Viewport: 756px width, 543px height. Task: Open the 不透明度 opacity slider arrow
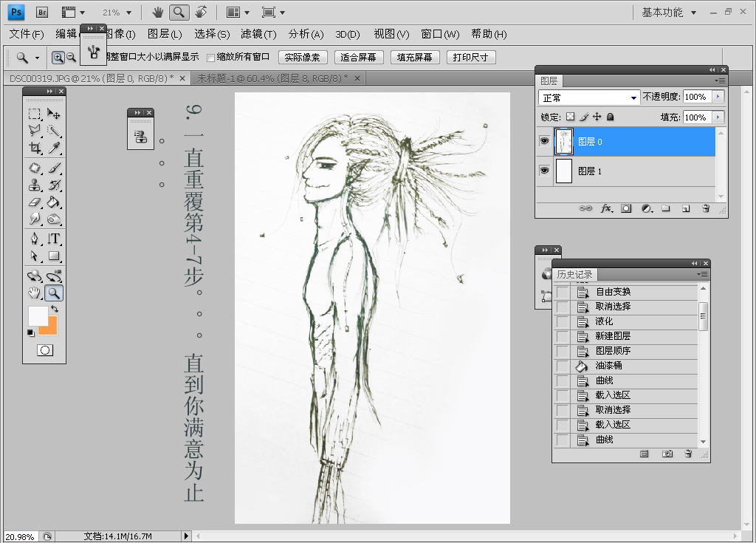(x=718, y=97)
